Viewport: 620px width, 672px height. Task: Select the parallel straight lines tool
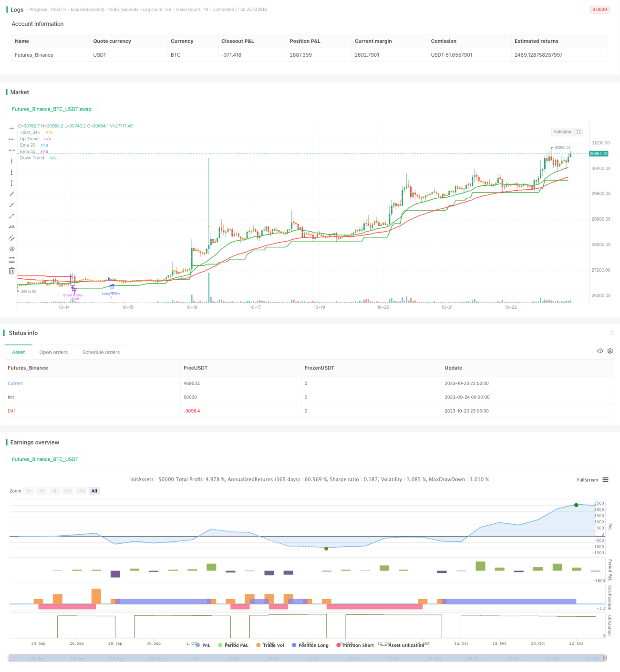tap(11, 249)
